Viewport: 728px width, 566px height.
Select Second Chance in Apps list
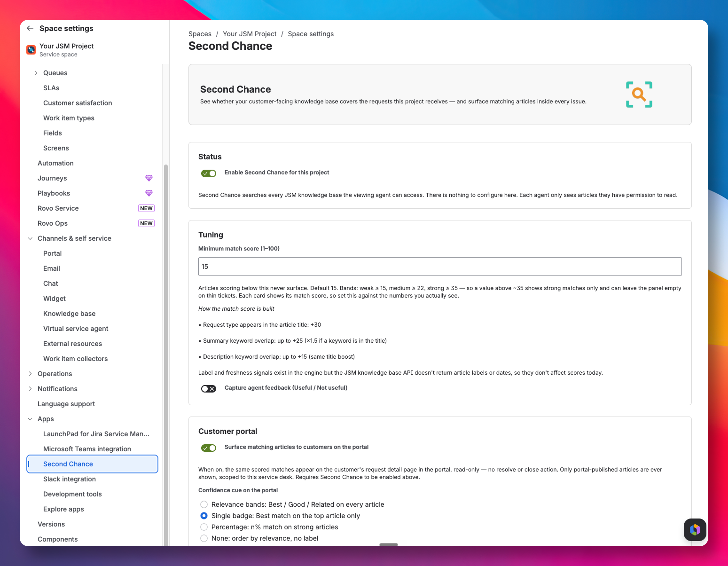point(93,464)
